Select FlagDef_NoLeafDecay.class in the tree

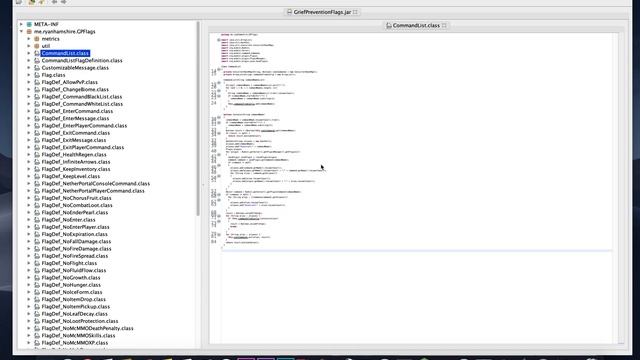tap(74, 314)
